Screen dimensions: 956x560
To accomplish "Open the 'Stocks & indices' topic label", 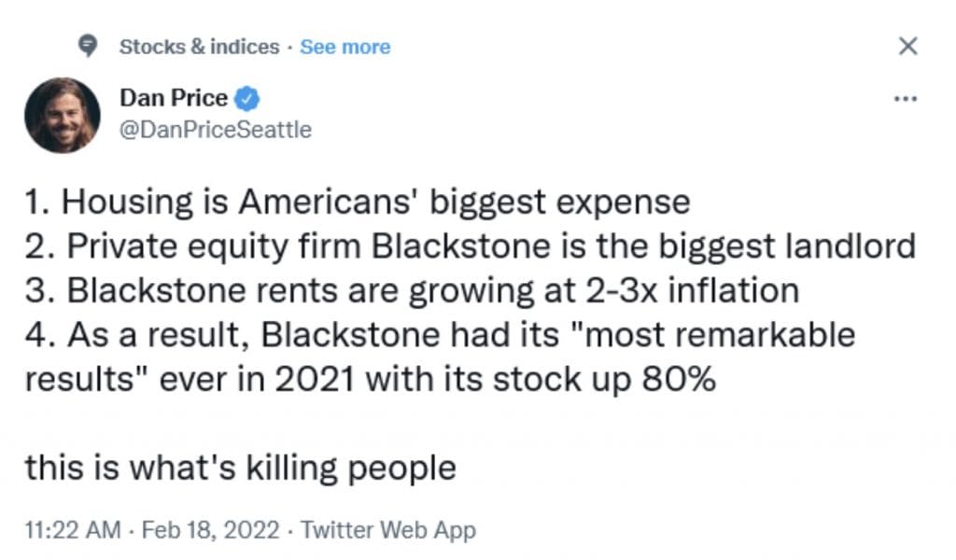I will click(x=200, y=47).
